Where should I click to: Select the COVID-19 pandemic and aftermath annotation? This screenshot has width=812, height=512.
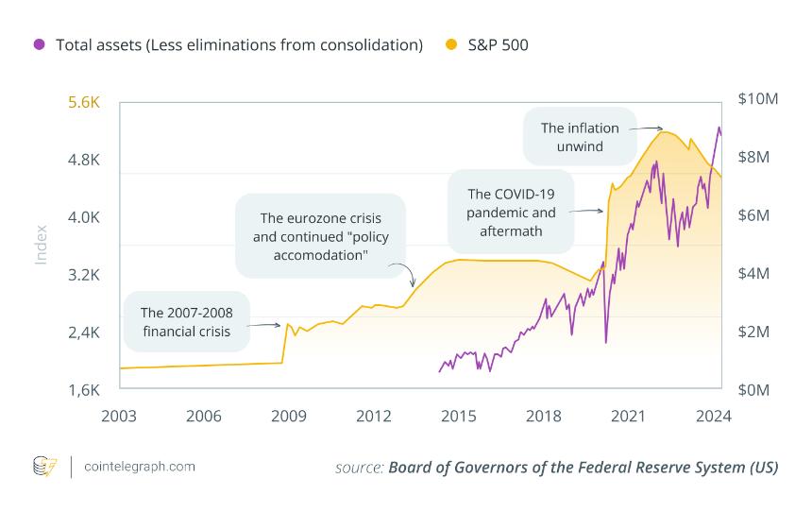(511, 212)
